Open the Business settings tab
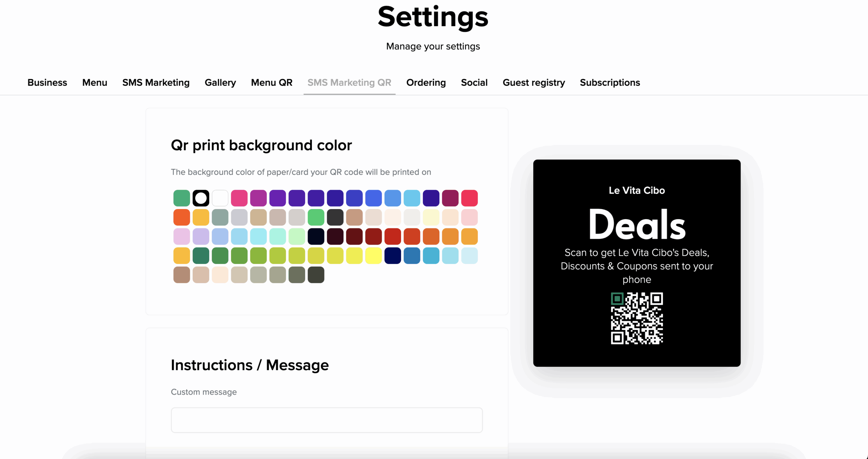The width and height of the screenshot is (868, 459). [47, 82]
